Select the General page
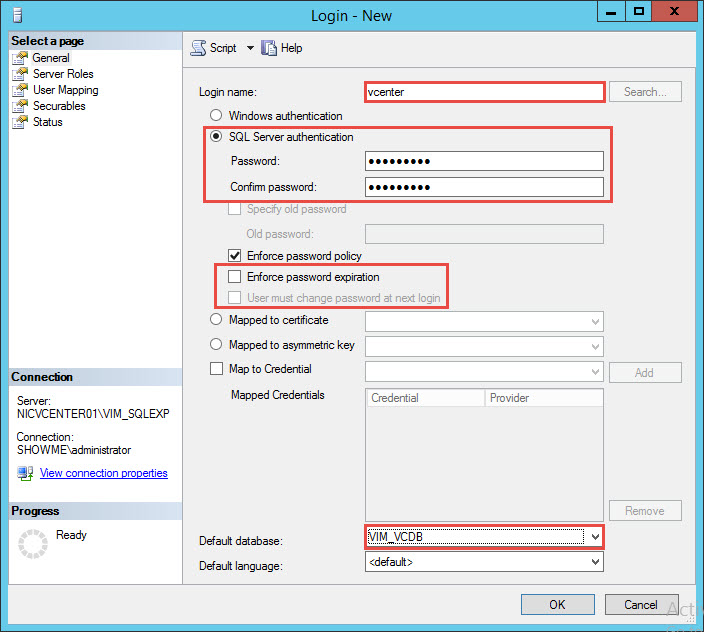This screenshot has height=632, width=704. [x=51, y=58]
